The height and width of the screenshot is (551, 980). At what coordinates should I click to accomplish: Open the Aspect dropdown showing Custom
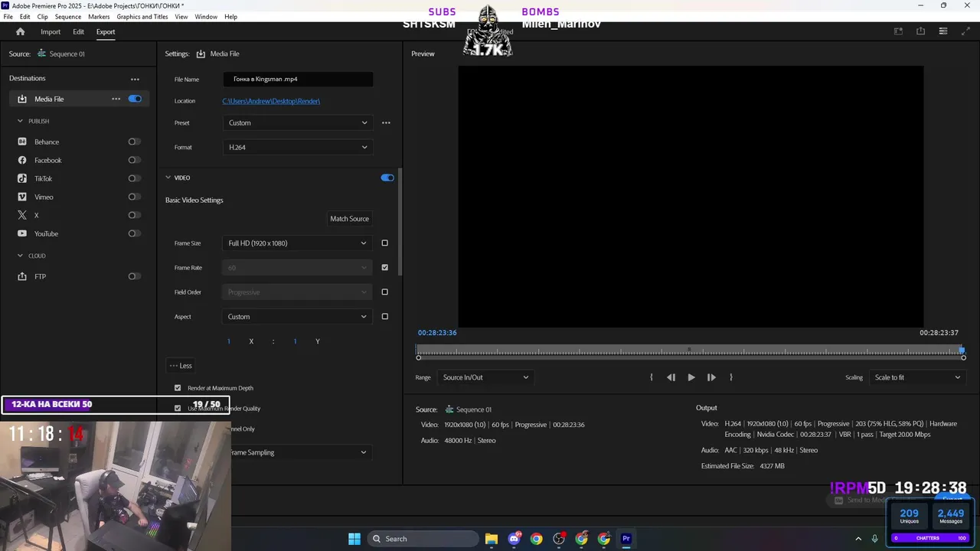point(298,317)
